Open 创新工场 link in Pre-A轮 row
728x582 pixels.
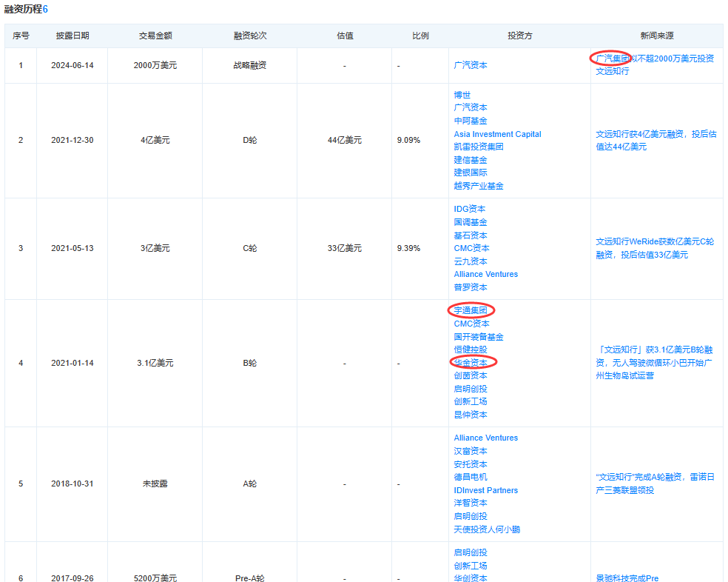point(471,566)
